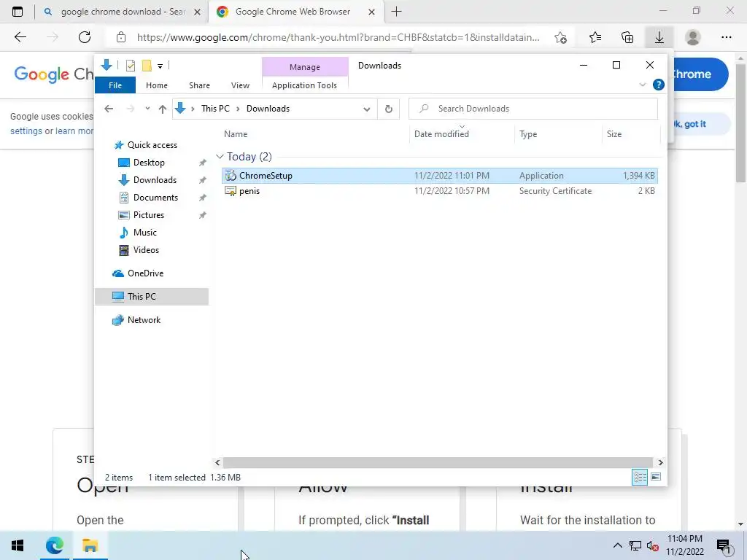This screenshot has width=747, height=560.
Task: Open the View ribbon tab
Action: [240, 85]
